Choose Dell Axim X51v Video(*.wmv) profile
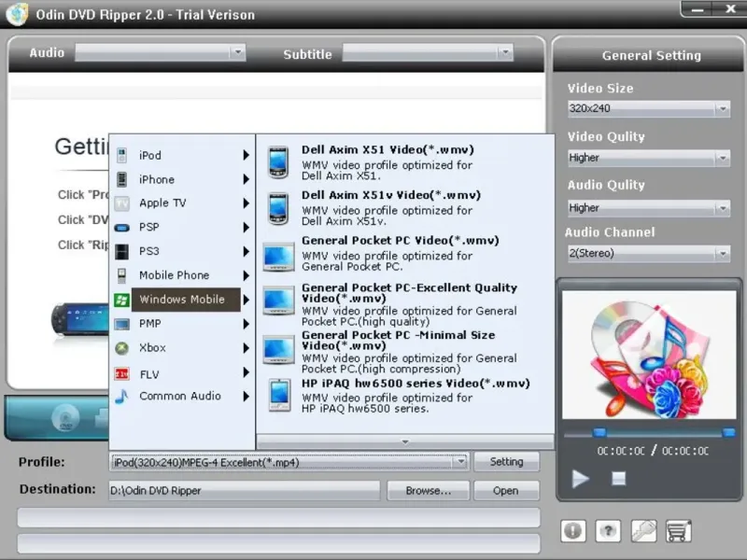The height and width of the screenshot is (560, 747). click(405, 208)
